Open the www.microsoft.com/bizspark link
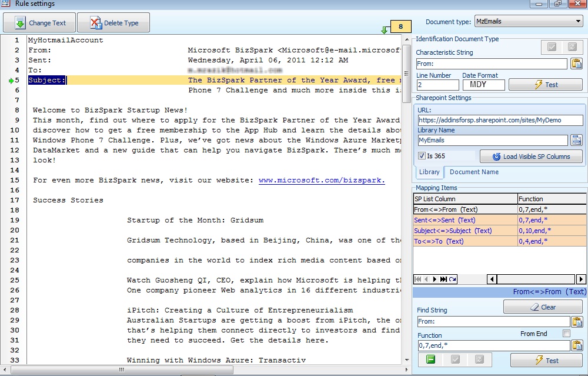The height and width of the screenshot is (376, 588). (x=322, y=180)
